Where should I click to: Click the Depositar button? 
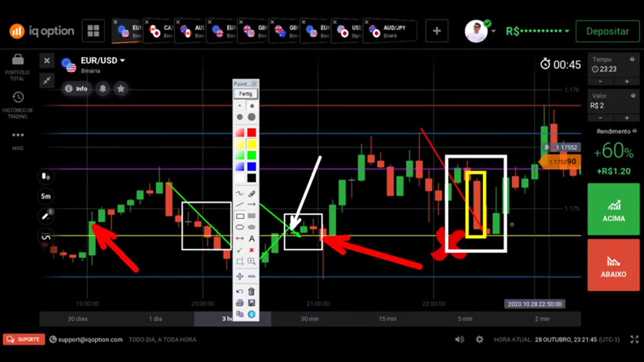[608, 31]
